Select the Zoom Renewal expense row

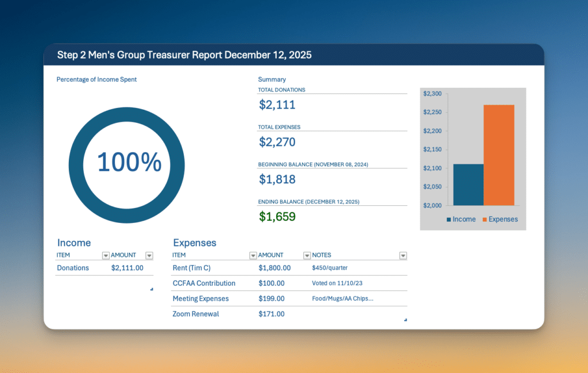pyautogui.click(x=196, y=314)
